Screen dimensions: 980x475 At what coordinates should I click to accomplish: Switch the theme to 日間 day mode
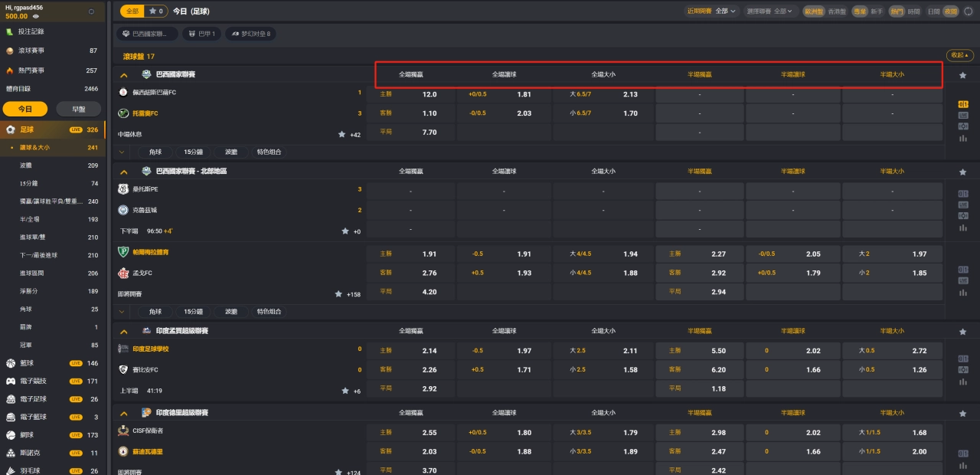point(933,11)
